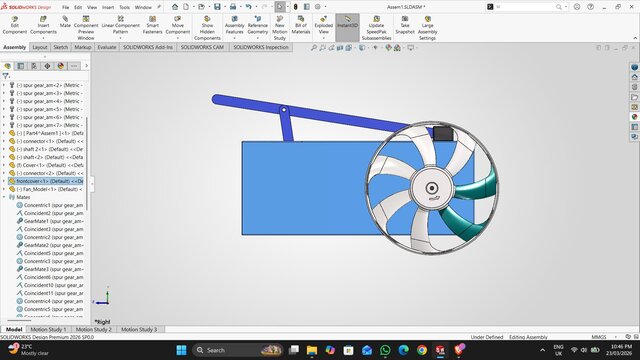Click the Edit Component tool
The width and height of the screenshot is (640, 360).
(x=14, y=25)
